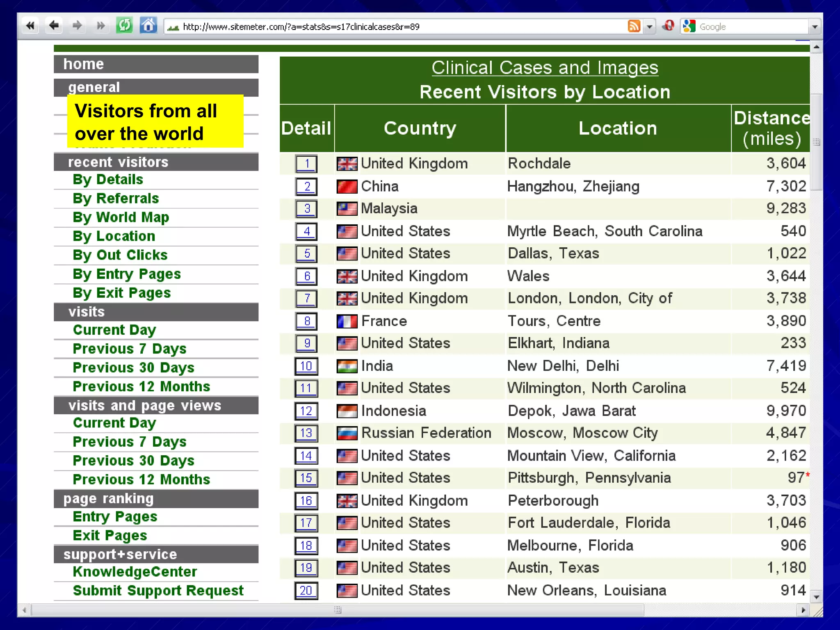This screenshot has width=840, height=630.
Task: Select the recent visitors menu header
Action: (156, 162)
